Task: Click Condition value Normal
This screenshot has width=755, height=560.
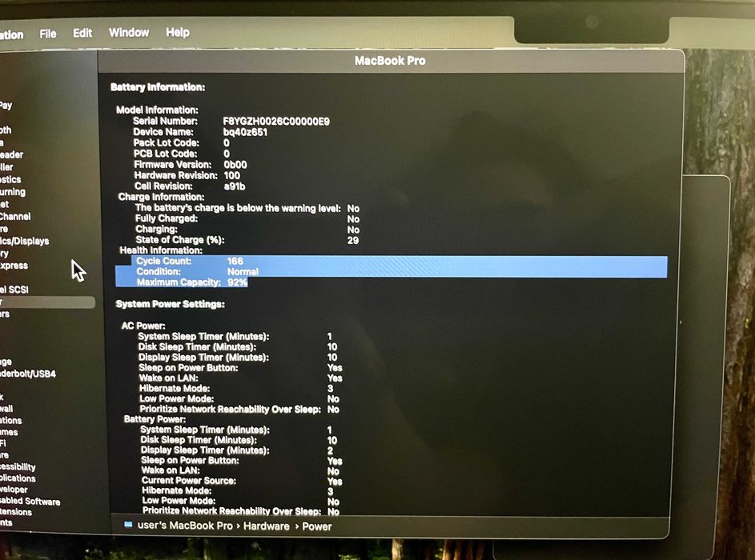Action: (x=243, y=271)
